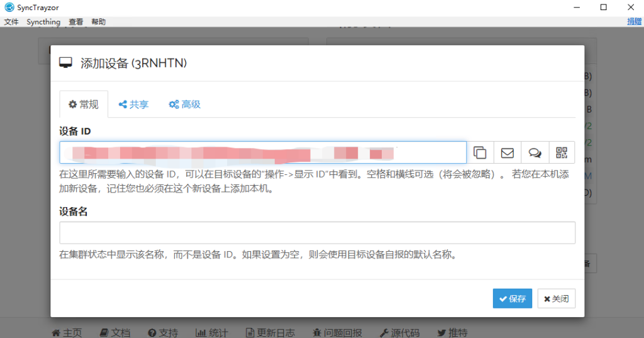Click the 设备 ID input field
This screenshot has width=644, height=338.
pos(263,152)
